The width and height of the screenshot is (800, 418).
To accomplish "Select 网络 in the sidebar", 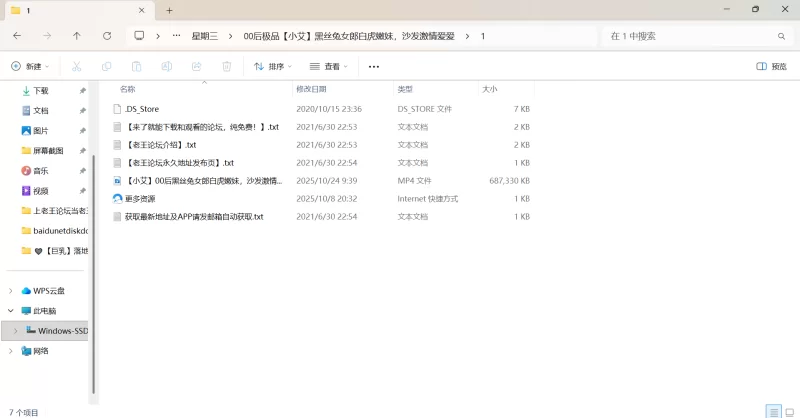I will click(x=41, y=351).
